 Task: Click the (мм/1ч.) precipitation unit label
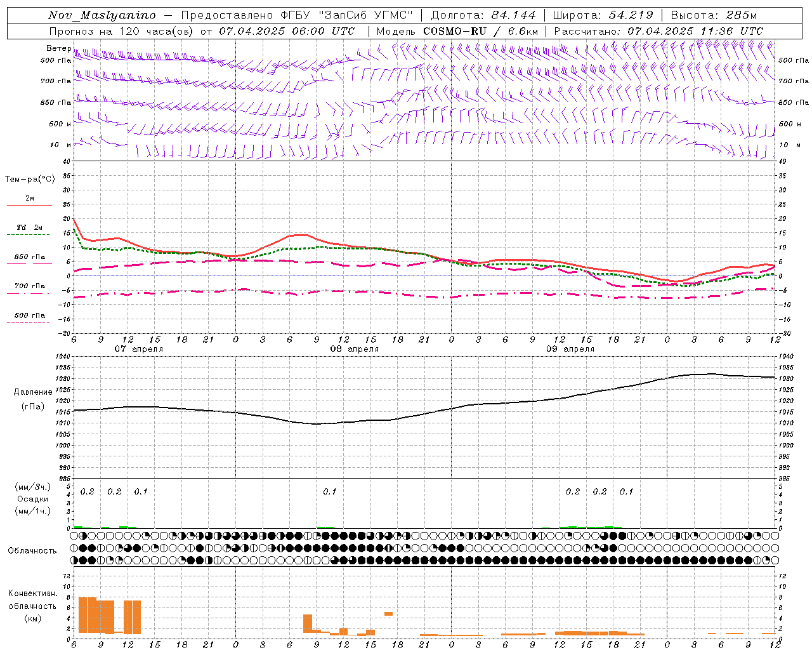coord(33,511)
